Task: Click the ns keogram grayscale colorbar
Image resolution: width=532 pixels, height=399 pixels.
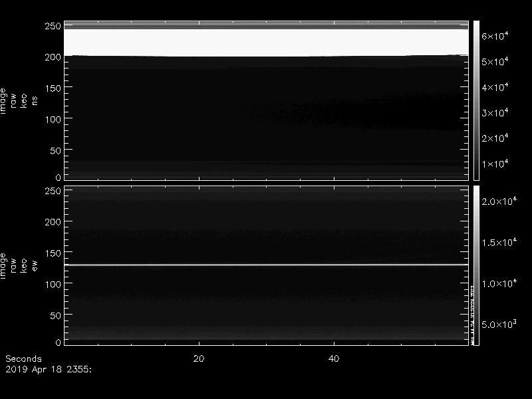Action: 476,100
